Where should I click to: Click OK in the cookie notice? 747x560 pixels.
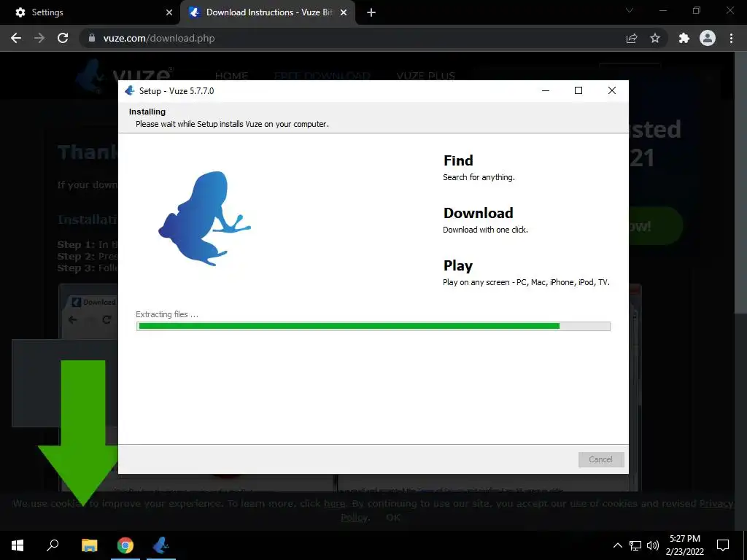point(393,518)
